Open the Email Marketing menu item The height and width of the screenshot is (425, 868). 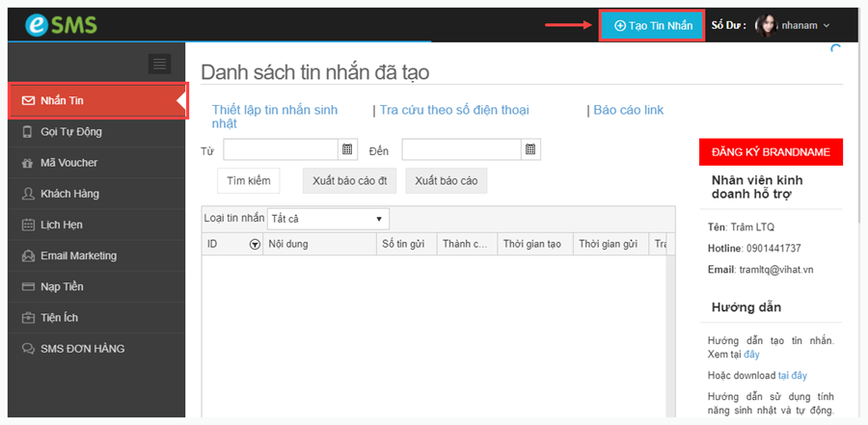click(96, 255)
